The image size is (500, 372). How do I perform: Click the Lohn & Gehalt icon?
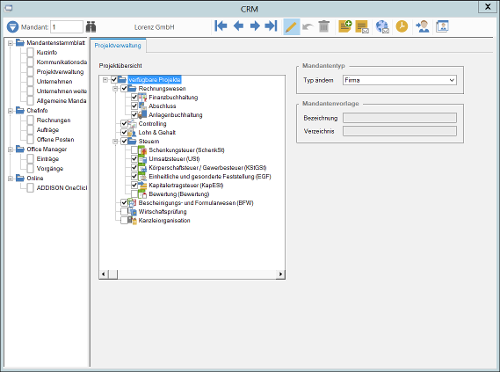132,132
